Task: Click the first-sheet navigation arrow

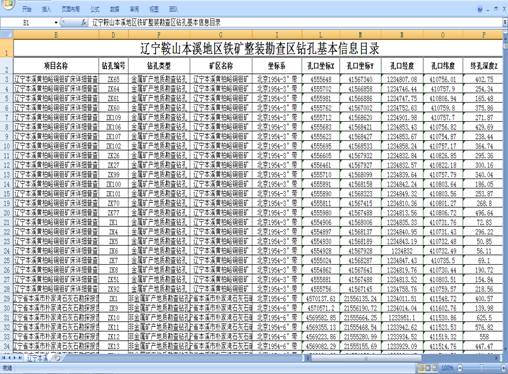Action: point(3,358)
